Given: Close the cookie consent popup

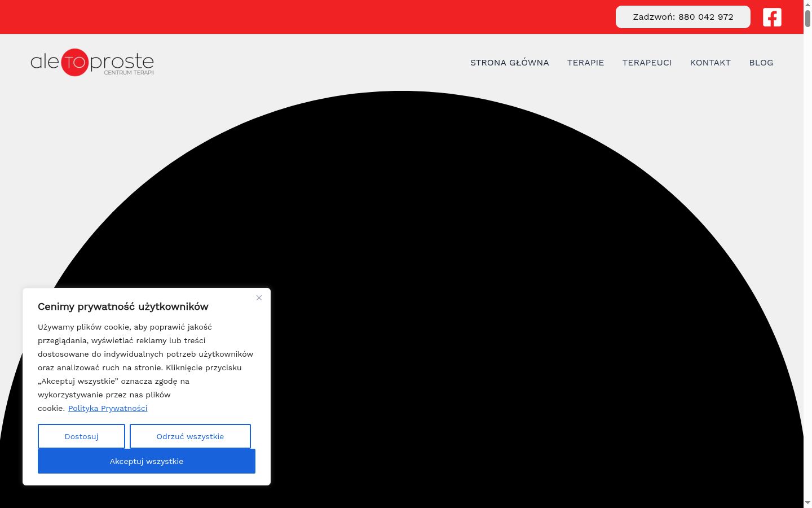Looking at the screenshot, I should point(259,297).
